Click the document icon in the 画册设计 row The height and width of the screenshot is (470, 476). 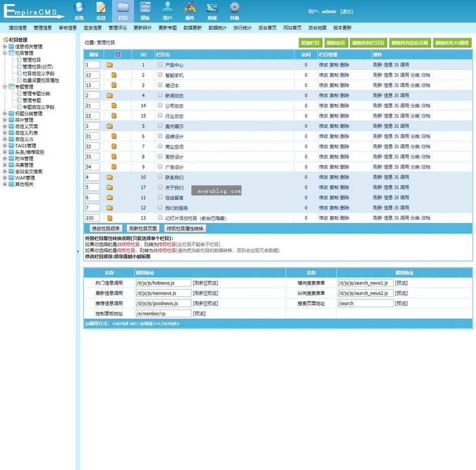pyautogui.click(x=114, y=157)
